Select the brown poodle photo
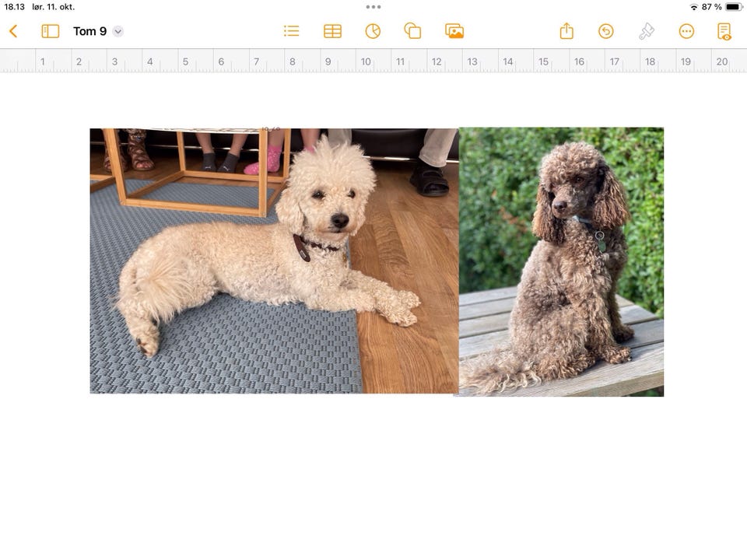Viewport: 747px width, 560px height. 561,261
